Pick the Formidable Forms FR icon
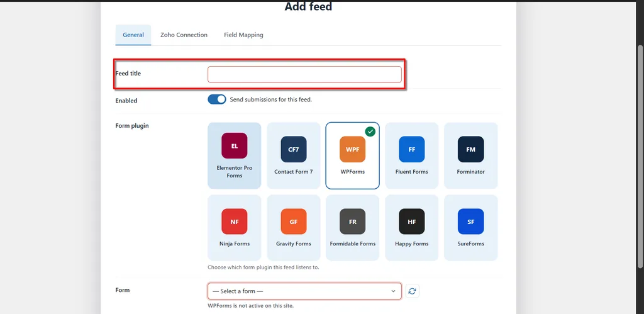644x314 pixels. [352, 221]
